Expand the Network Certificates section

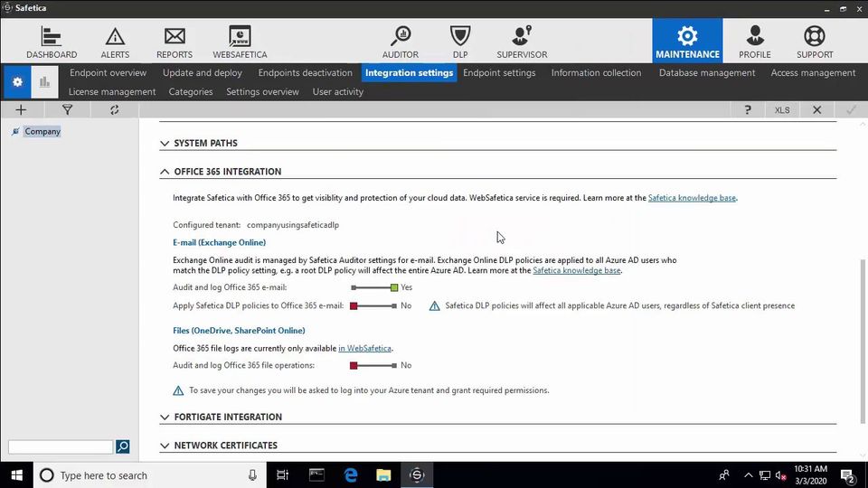pyautogui.click(x=165, y=446)
